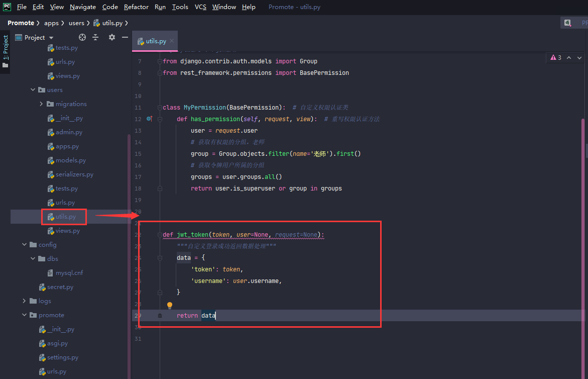The width and height of the screenshot is (588, 379).
Task: Click the collapse all icon in Project panel
Action: [x=95, y=37]
